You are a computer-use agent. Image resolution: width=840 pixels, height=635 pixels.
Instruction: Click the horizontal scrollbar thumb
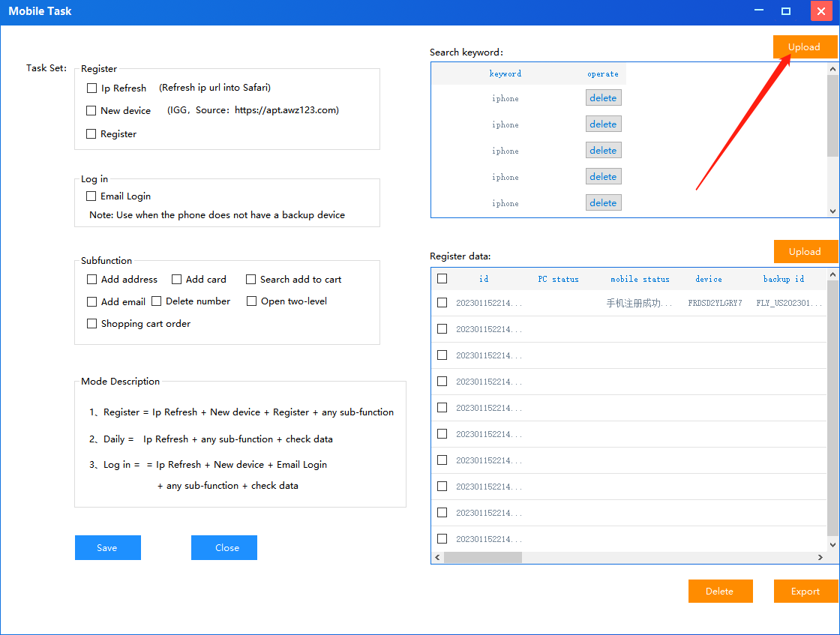(483, 557)
